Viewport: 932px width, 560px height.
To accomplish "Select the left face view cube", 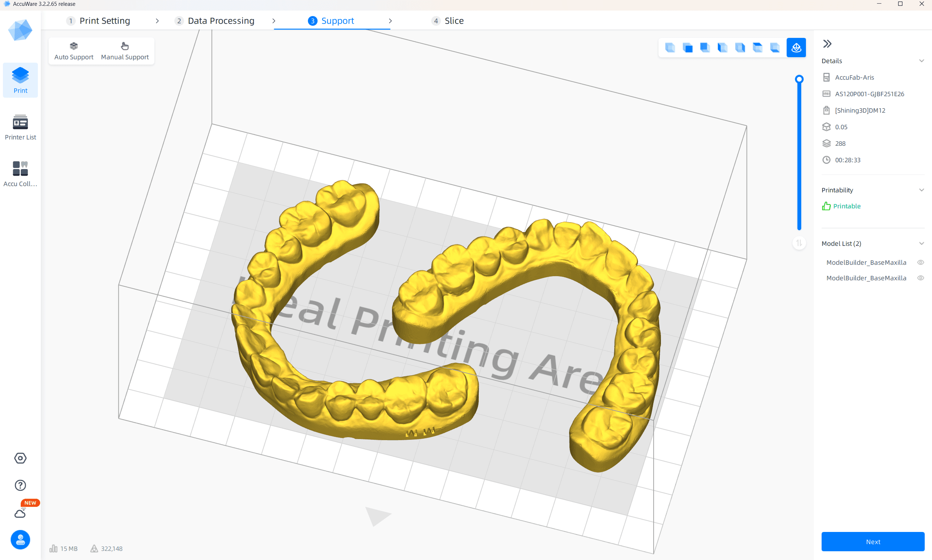I will coord(722,47).
